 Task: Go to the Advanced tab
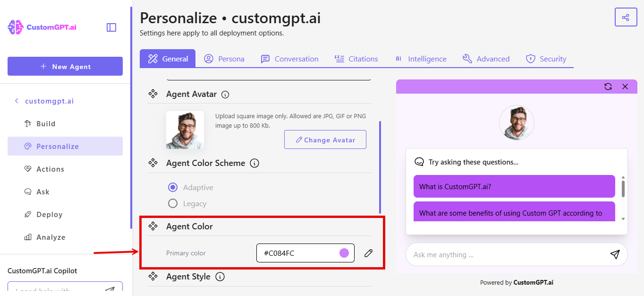(x=486, y=59)
